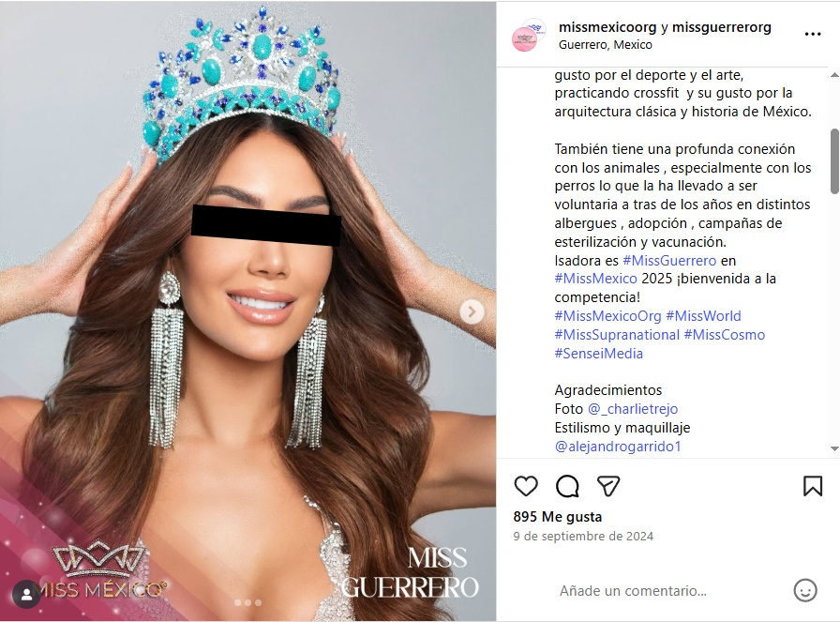
Task: Open the missmexicoorg profile avatar
Action: pyautogui.click(x=529, y=35)
